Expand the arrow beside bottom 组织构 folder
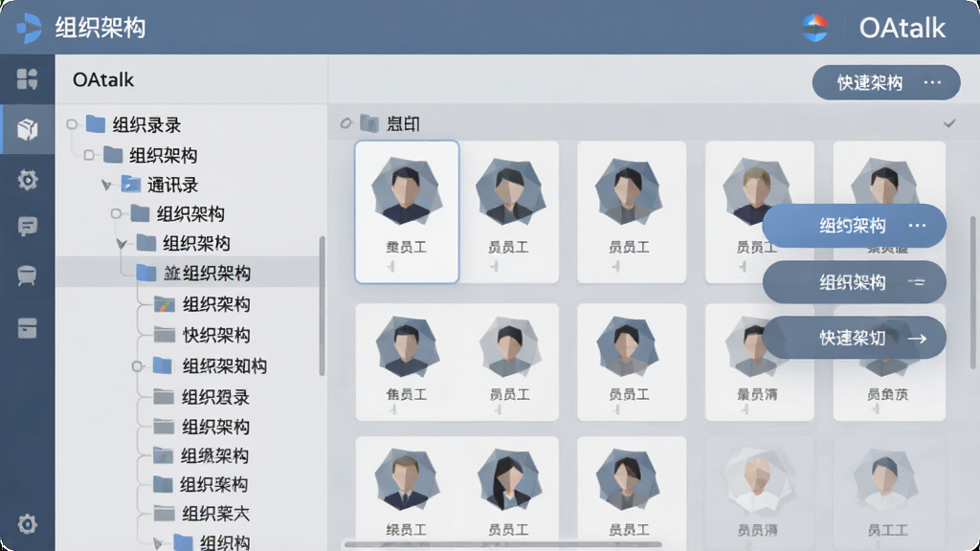Image resolution: width=980 pixels, height=551 pixels. coord(158,543)
